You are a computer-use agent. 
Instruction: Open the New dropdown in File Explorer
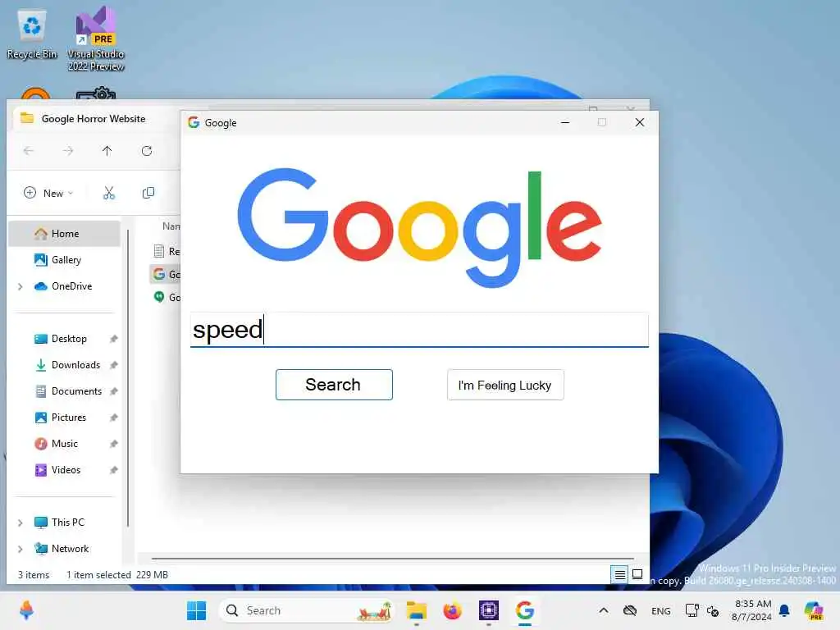48,193
